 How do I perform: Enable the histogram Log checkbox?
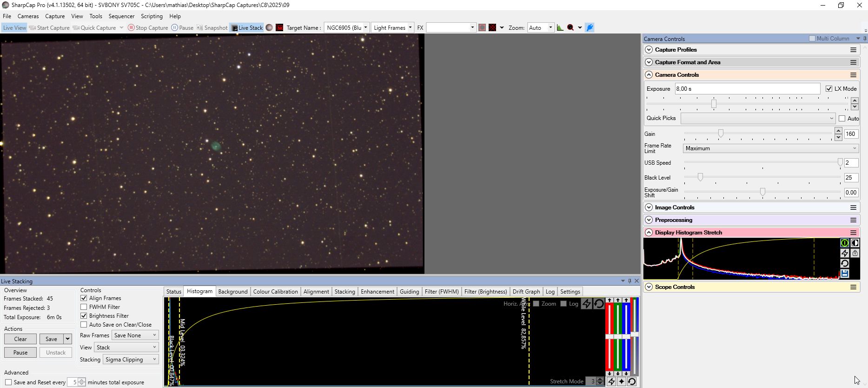[x=563, y=304]
